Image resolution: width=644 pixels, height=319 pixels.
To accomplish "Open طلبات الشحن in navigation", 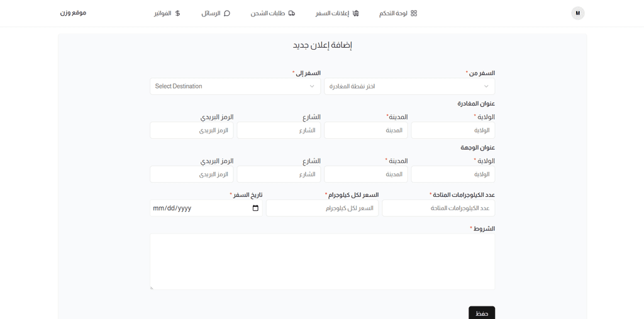I will pos(273,13).
